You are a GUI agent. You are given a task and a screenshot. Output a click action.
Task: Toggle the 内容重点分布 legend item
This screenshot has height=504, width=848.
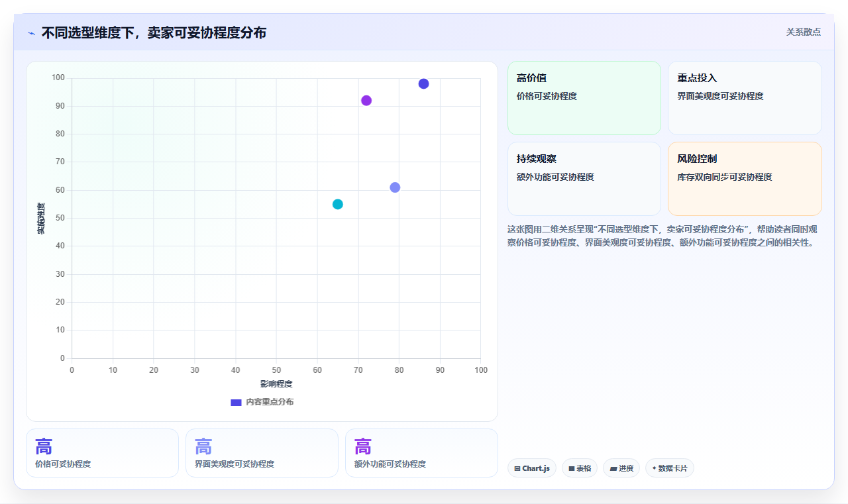(262, 402)
